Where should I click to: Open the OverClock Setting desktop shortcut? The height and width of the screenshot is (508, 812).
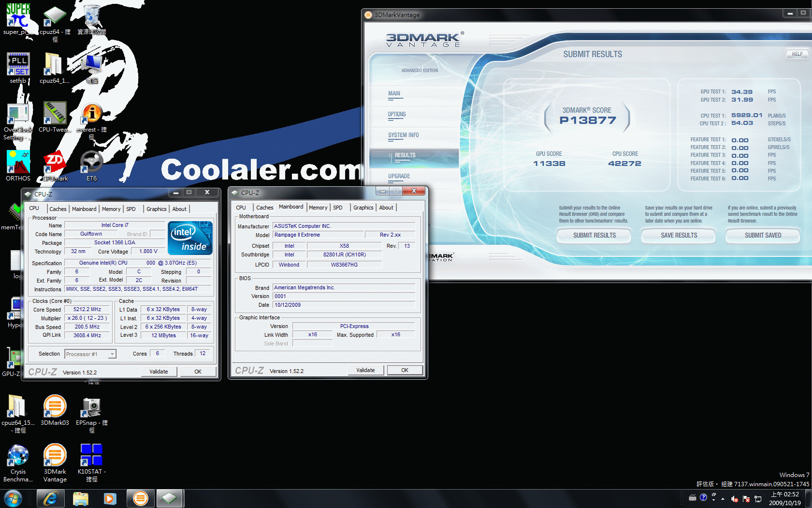18,120
